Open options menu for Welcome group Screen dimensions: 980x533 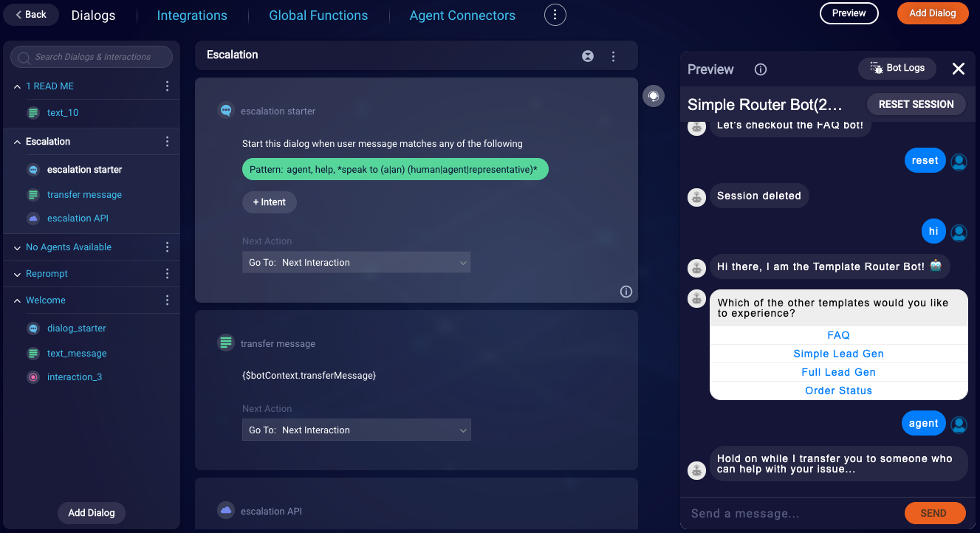tap(167, 300)
